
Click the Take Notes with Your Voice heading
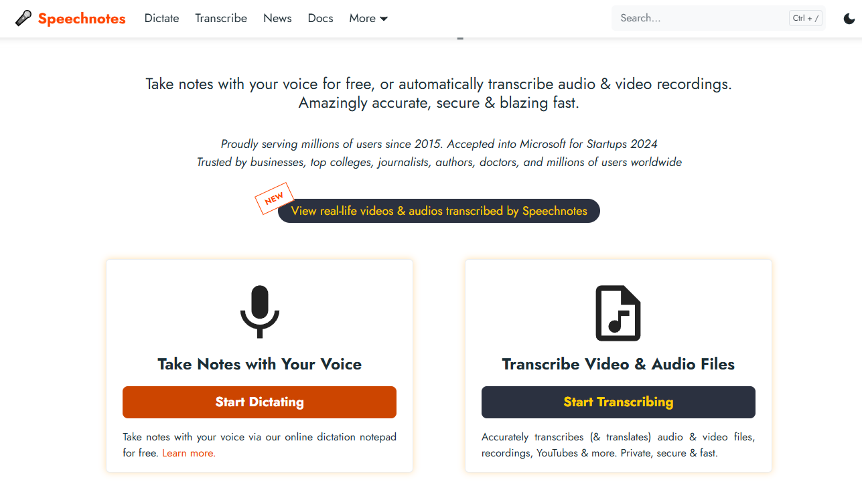point(259,364)
